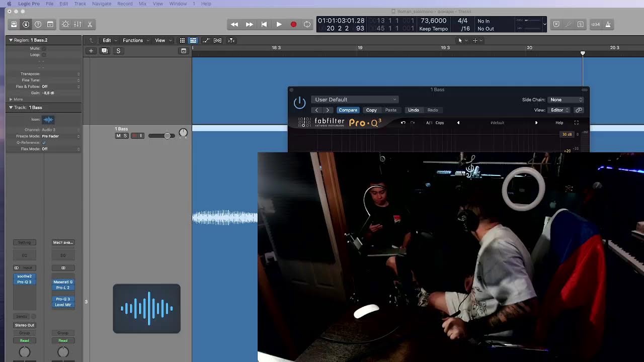Rewind the playhead
This screenshot has height=362, width=644.
(234, 24)
